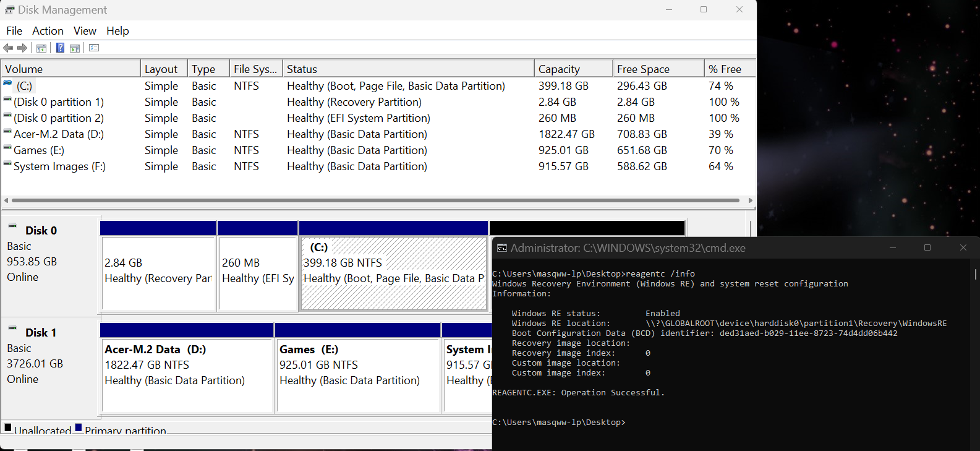The image size is (980, 451).
Task: Click the black Unallocated legend swatch
Action: click(8, 427)
